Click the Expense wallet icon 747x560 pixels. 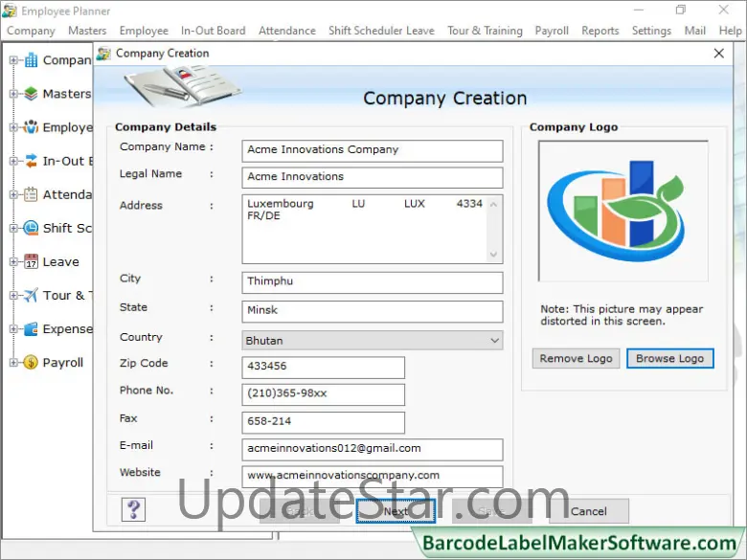tap(31, 328)
